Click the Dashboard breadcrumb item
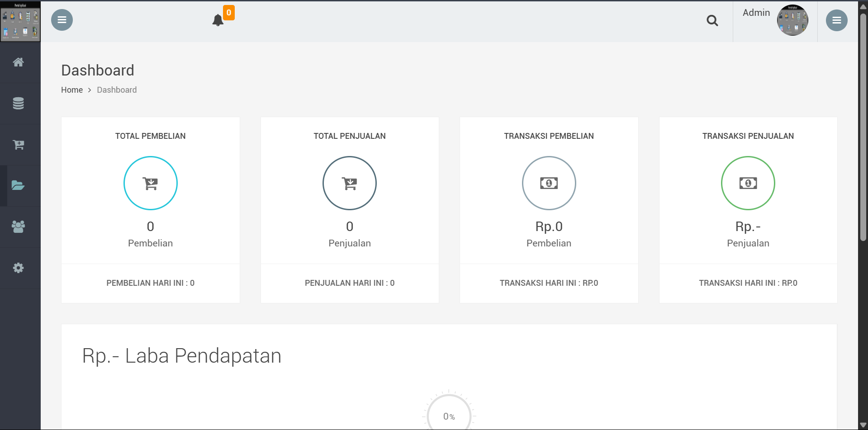The height and width of the screenshot is (430, 868). tap(117, 90)
